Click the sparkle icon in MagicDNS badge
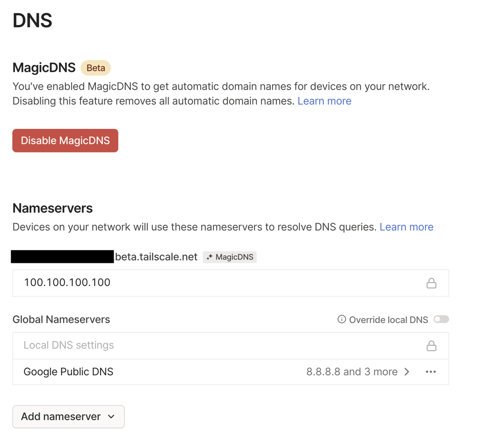Screen dimensions: 477x448 click(x=209, y=257)
